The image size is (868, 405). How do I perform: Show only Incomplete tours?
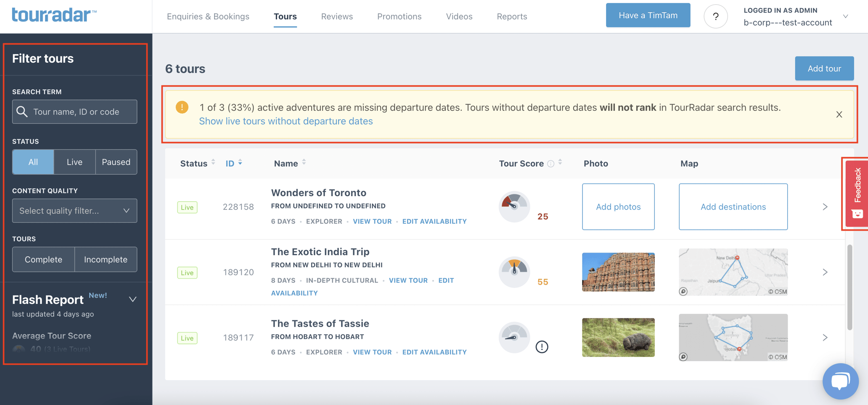(106, 259)
